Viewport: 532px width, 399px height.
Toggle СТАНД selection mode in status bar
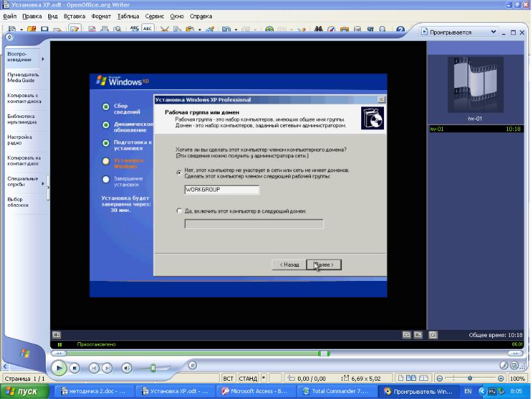point(248,378)
